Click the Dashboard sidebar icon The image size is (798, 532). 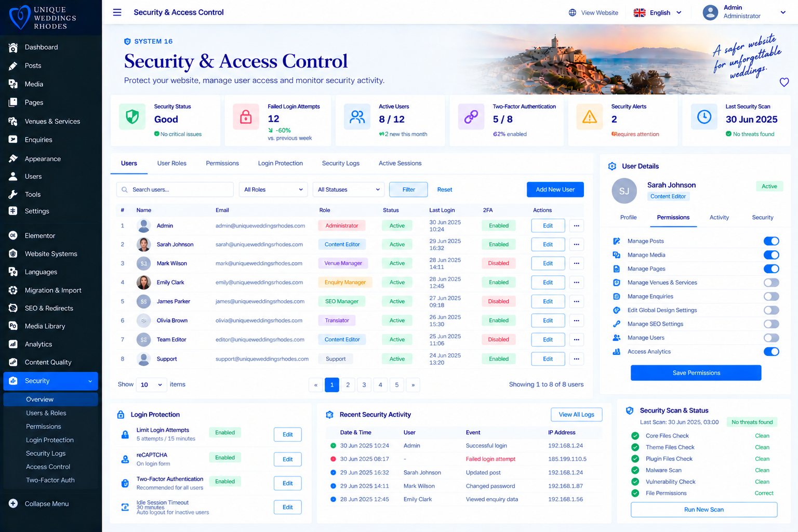13,47
